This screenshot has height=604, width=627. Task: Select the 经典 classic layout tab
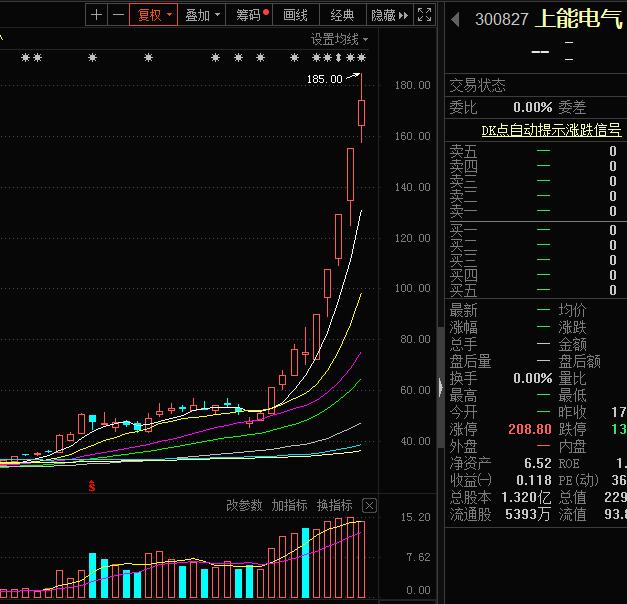342,15
